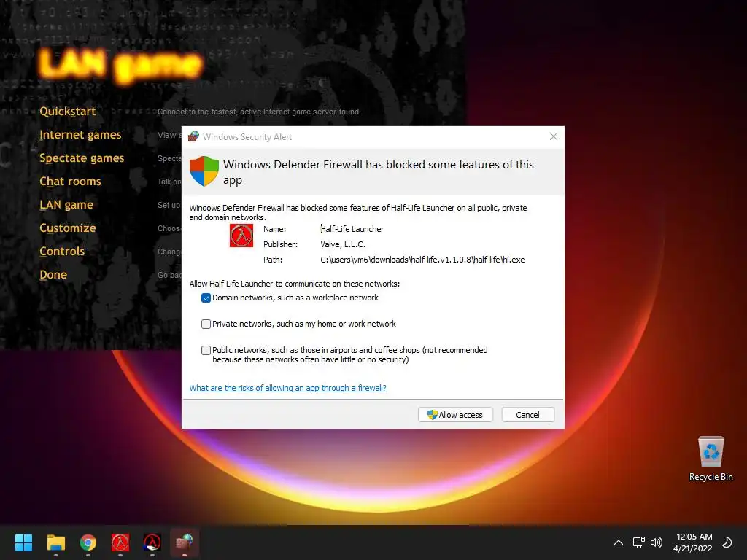Image resolution: width=747 pixels, height=560 pixels.
Task: Click Allow access button
Action: click(455, 415)
